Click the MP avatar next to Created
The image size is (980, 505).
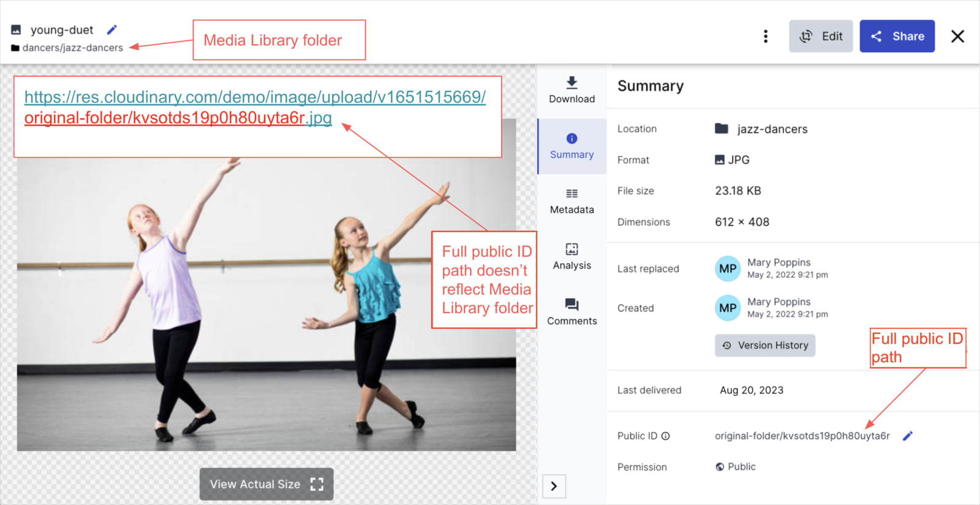(x=728, y=308)
